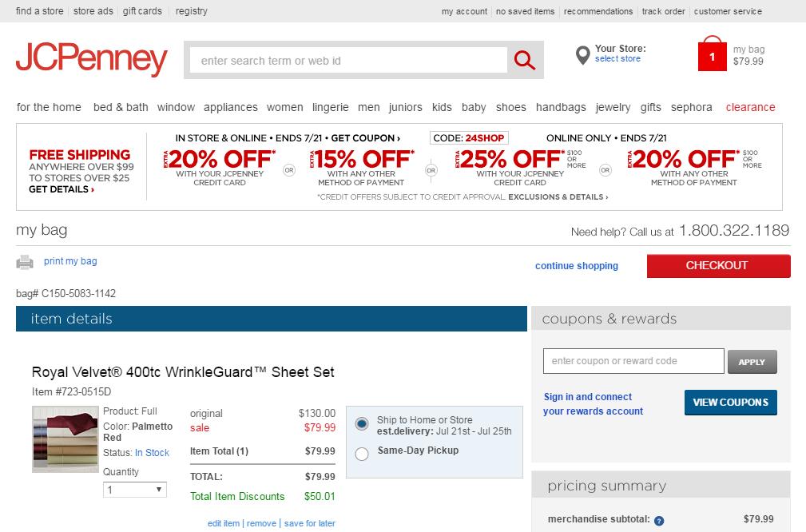Click the sheet set product thumbnail
The width and height of the screenshot is (806, 532).
[65, 439]
